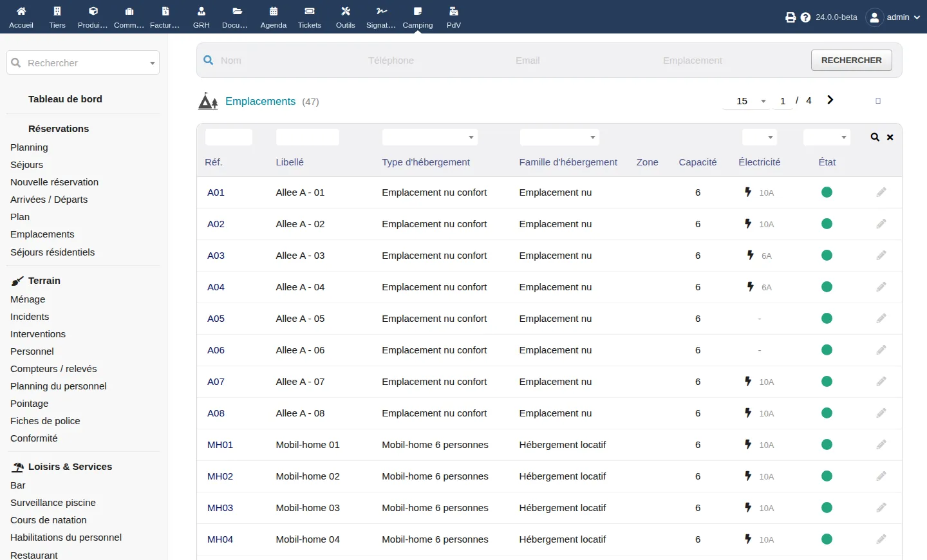Sort table by Capacité column header
Screen dimensions: 927x560
point(698,162)
